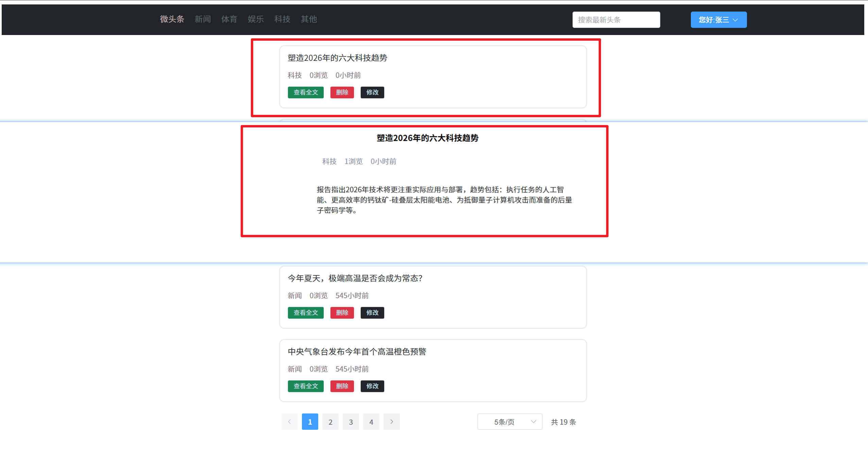Open 体育 section in the navbar
Image resolution: width=868 pixels, height=458 pixels.
click(x=229, y=19)
